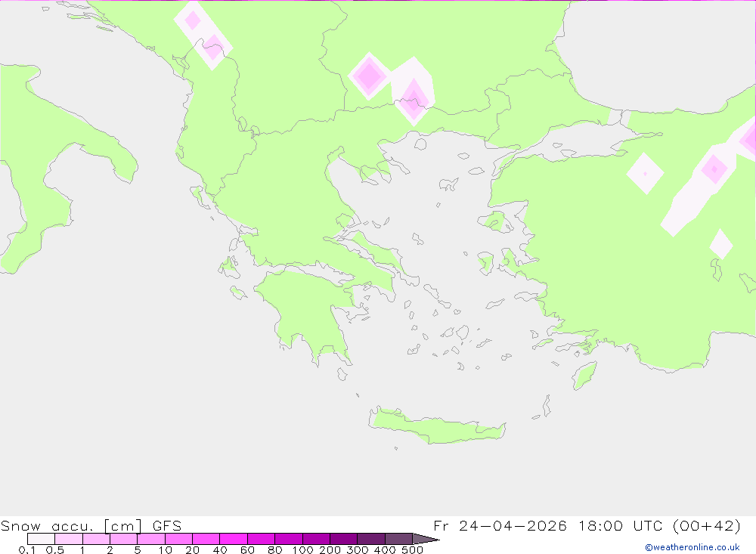
Task: Click the forecast date 'Fr 24-04-2026 18:00 UTC (00+42)'
Action: click(587, 525)
